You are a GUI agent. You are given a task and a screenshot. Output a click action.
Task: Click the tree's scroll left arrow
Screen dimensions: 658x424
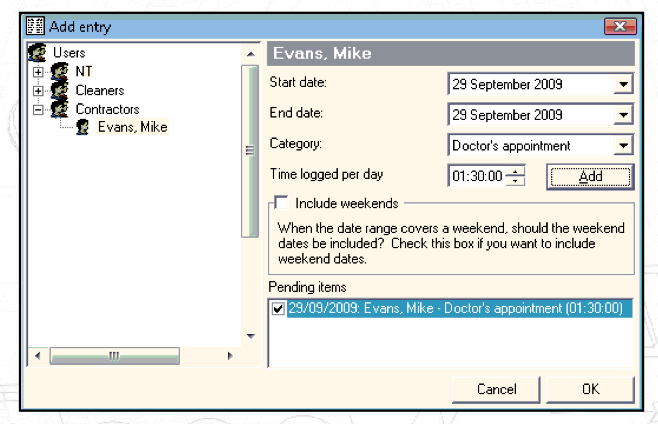point(38,356)
